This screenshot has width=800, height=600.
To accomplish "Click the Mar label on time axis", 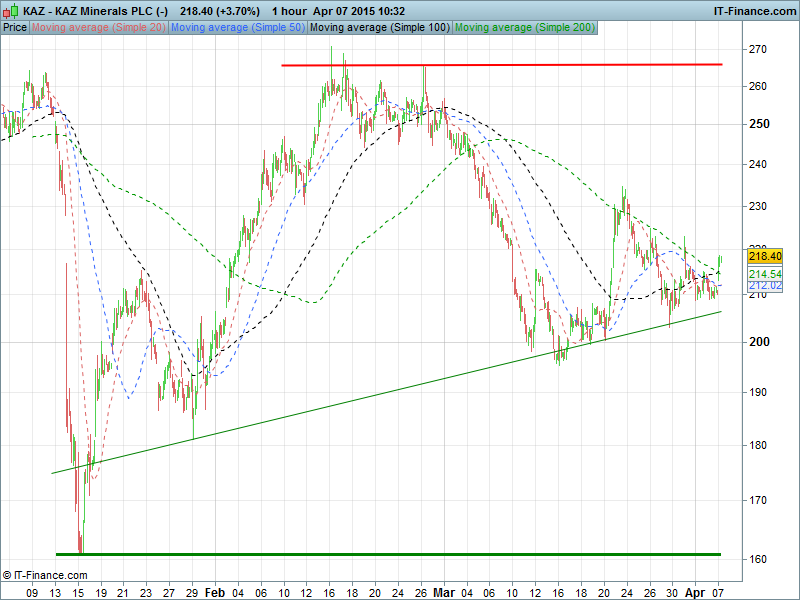I will pos(443,592).
